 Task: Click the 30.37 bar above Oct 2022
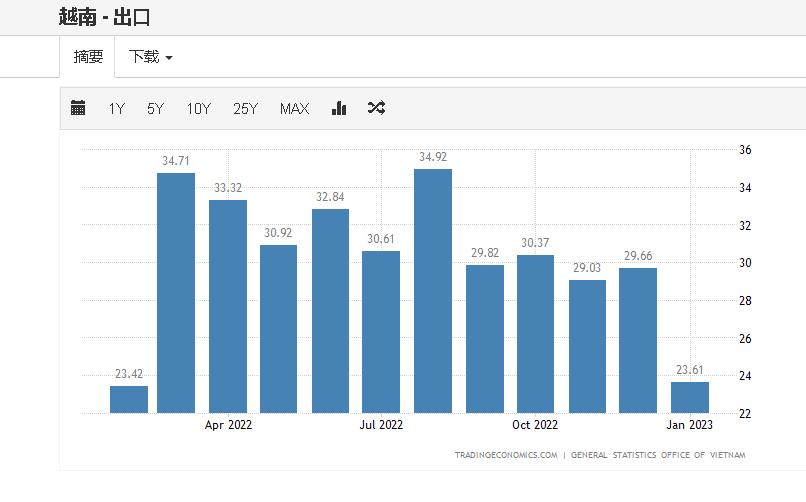point(536,333)
